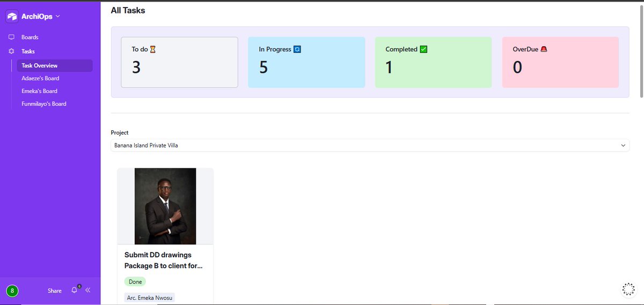Click the In Progress count 5
Viewport: 644px width, 305px height.
(264, 68)
